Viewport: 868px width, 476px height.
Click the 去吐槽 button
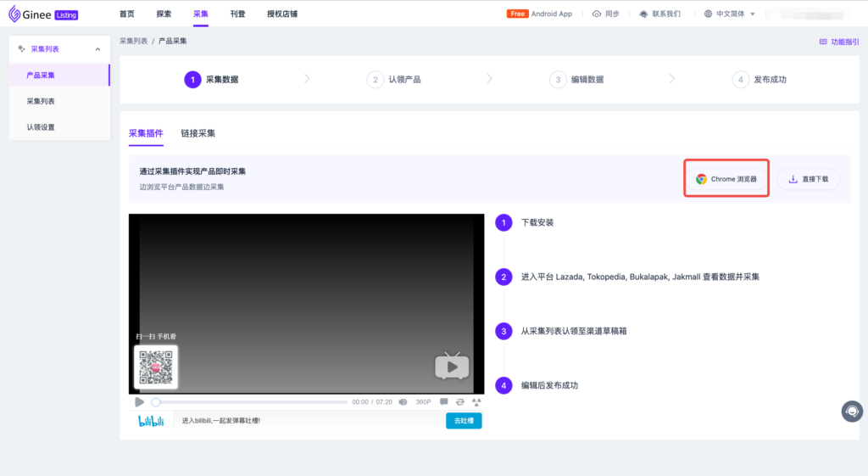click(x=464, y=421)
